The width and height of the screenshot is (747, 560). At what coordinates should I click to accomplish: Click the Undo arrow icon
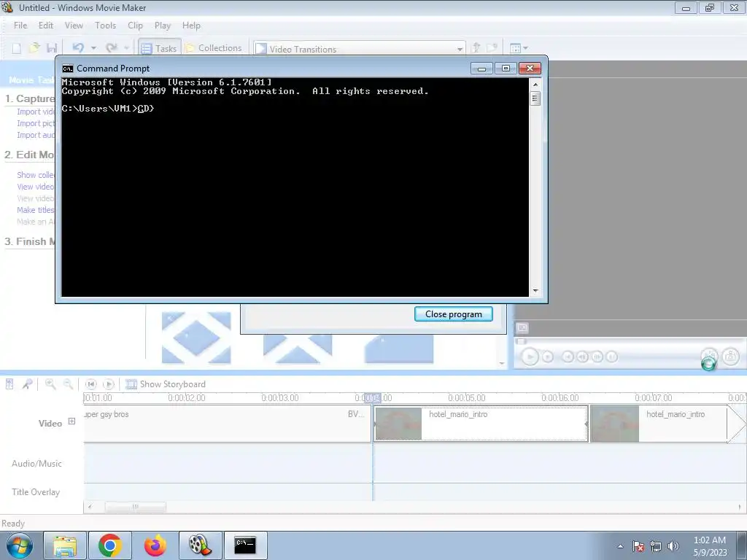pyautogui.click(x=78, y=47)
